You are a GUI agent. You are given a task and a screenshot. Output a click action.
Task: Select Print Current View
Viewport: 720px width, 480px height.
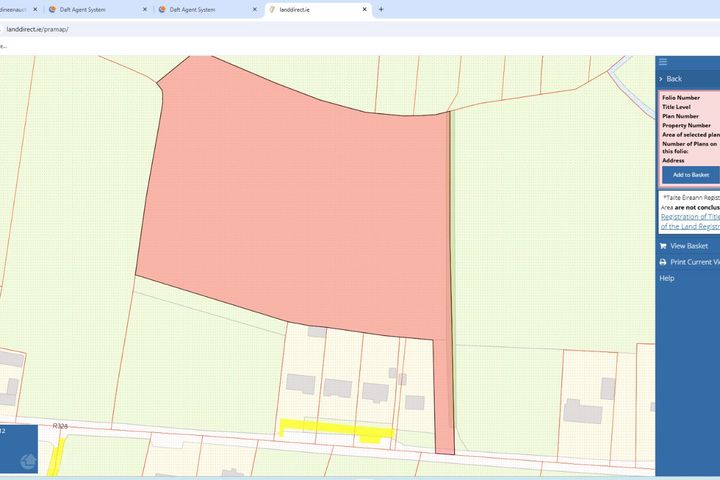pos(695,262)
